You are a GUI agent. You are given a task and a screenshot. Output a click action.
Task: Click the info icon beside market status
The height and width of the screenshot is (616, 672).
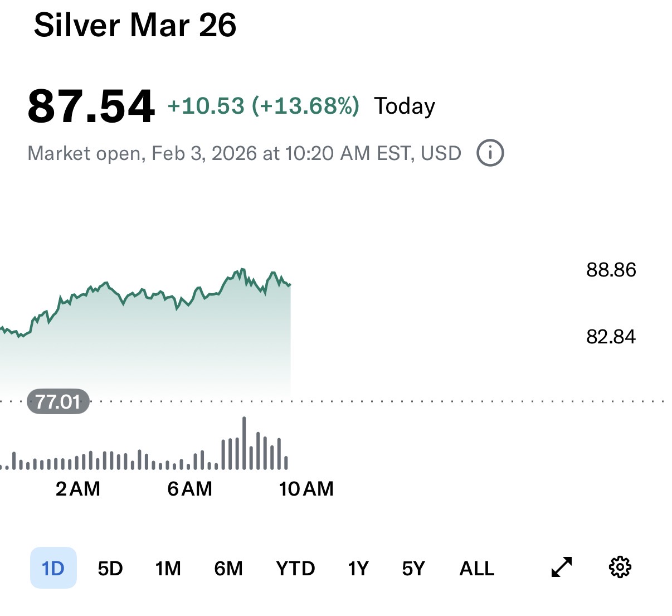pyautogui.click(x=490, y=153)
